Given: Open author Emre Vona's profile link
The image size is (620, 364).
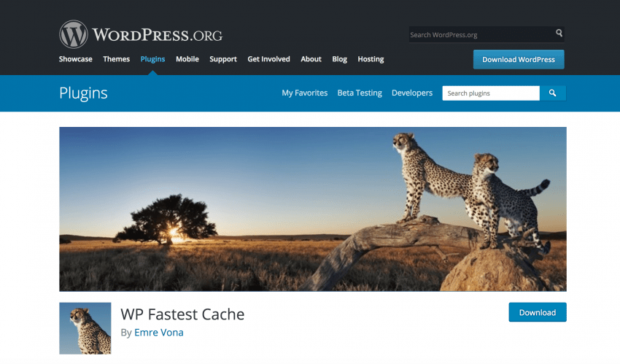Looking at the screenshot, I should tap(159, 333).
